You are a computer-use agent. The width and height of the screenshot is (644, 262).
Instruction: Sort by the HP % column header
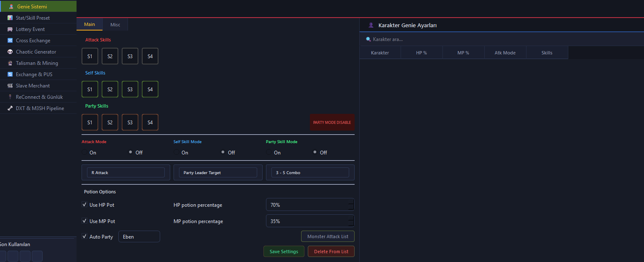[422, 53]
